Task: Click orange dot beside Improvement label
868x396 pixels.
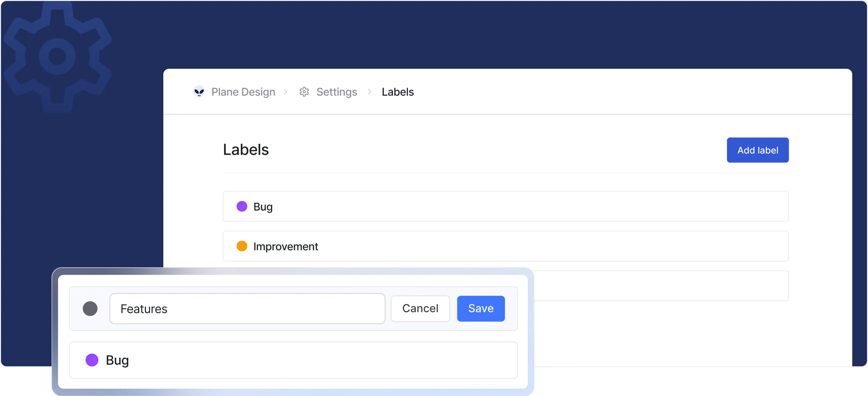Action: [241, 246]
